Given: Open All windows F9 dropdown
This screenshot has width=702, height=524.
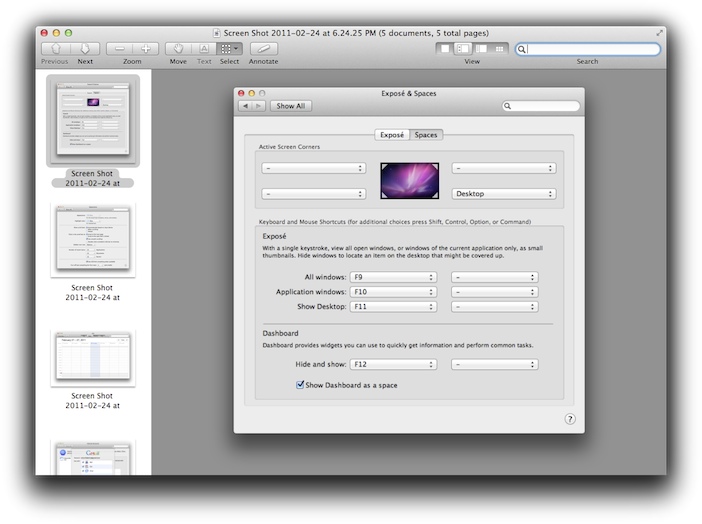Looking at the screenshot, I should [x=394, y=277].
